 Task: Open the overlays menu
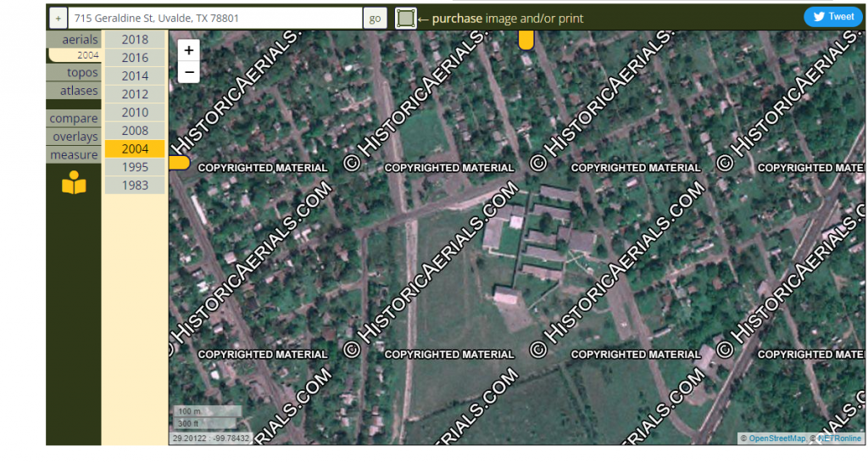[x=75, y=137]
